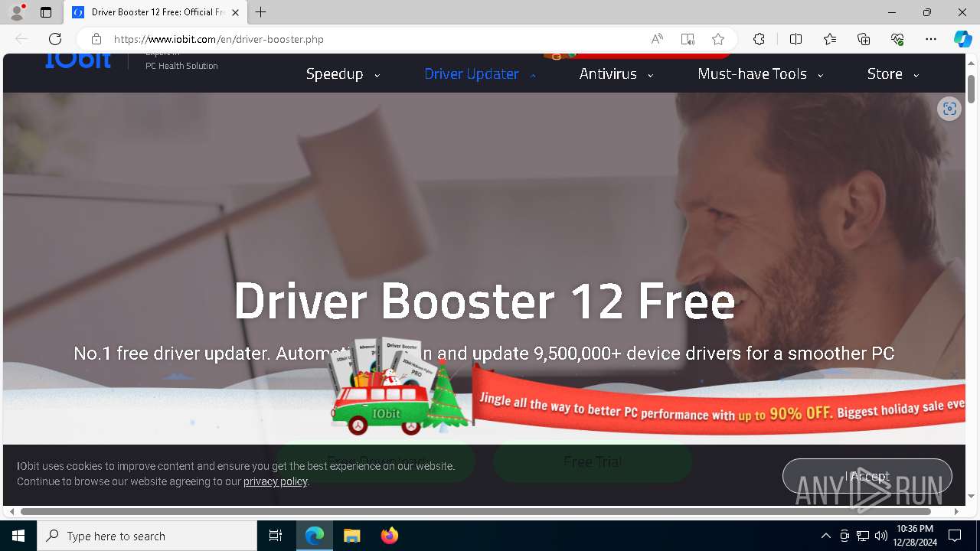The width and height of the screenshot is (980, 551).
Task: Open the volume control icon
Action: tap(881, 536)
